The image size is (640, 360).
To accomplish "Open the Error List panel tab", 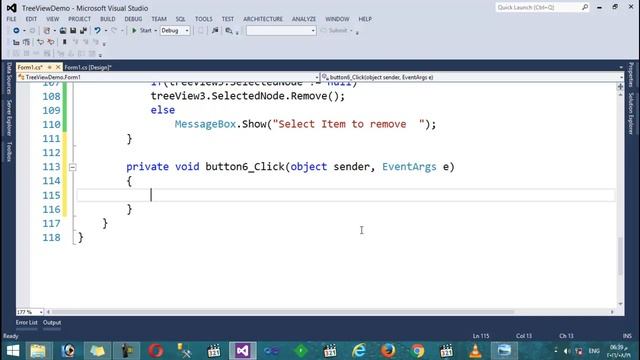I will pos(27,322).
